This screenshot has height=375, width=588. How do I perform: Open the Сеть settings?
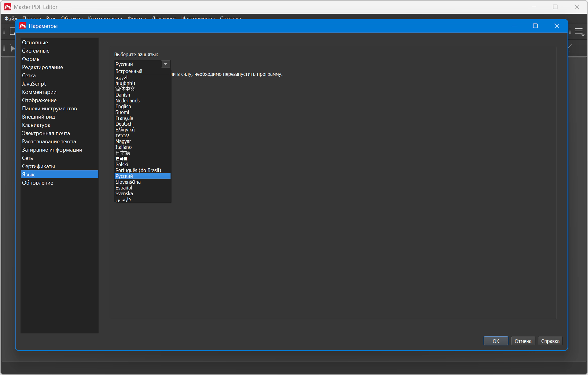pos(60,158)
